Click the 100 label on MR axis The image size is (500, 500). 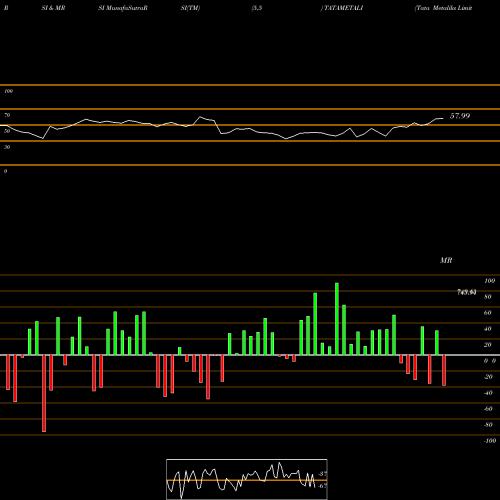489,281
